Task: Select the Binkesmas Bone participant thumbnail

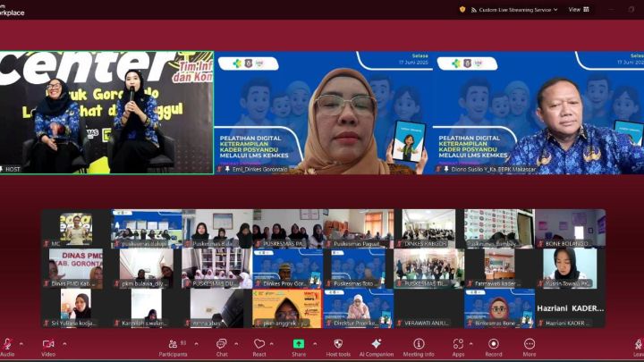Action: pos(499,307)
